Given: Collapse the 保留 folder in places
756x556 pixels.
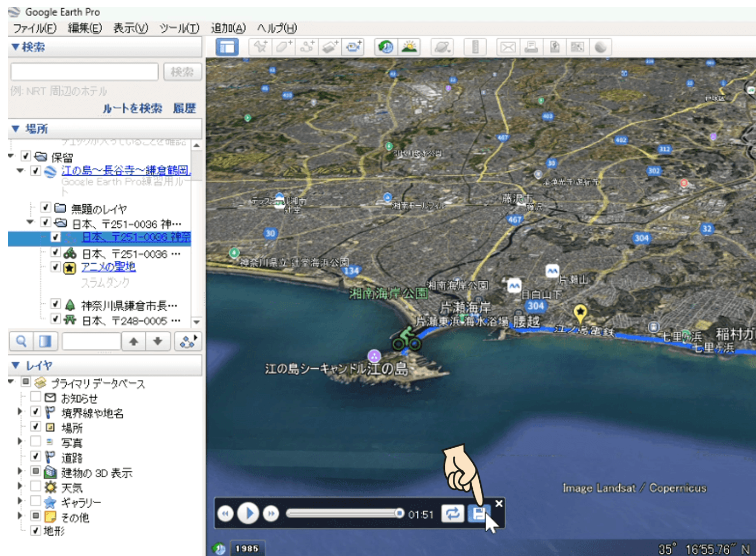Looking at the screenshot, I should (x=11, y=156).
